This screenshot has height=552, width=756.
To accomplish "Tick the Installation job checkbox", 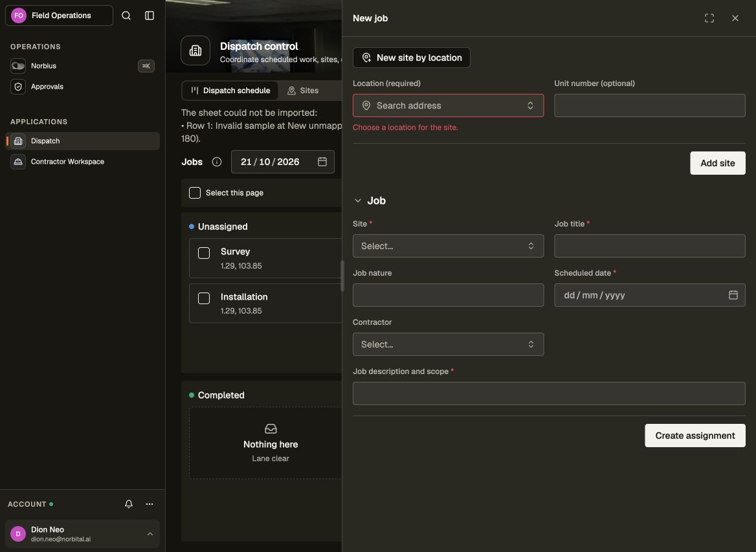I will tap(204, 298).
